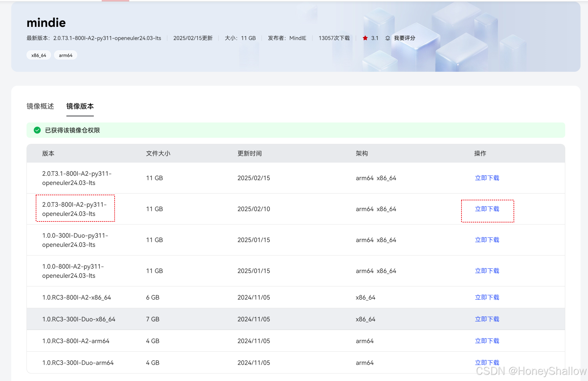The width and height of the screenshot is (588, 381).
Task: Click the 最新版本 label in header
Action: [x=38, y=38]
